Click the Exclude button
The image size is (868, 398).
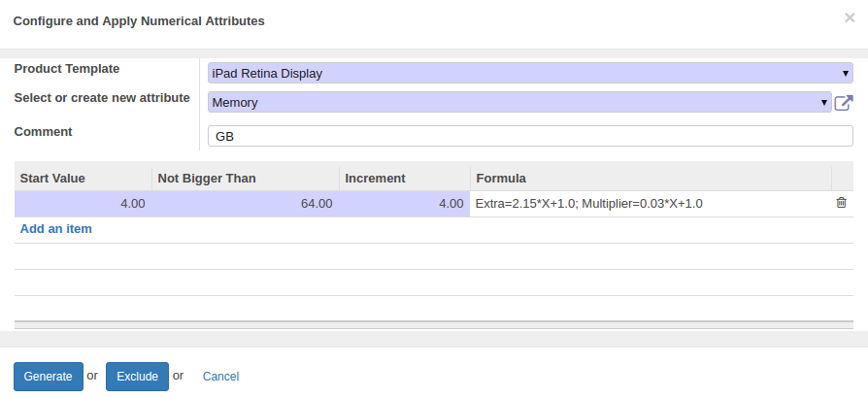(x=137, y=377)
